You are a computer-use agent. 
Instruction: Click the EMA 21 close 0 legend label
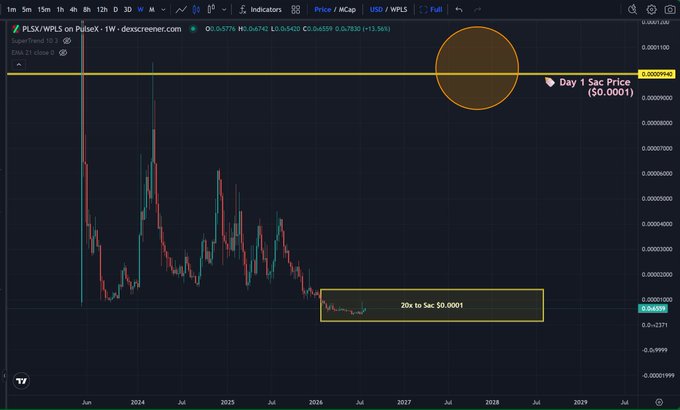tap(33, 52)
